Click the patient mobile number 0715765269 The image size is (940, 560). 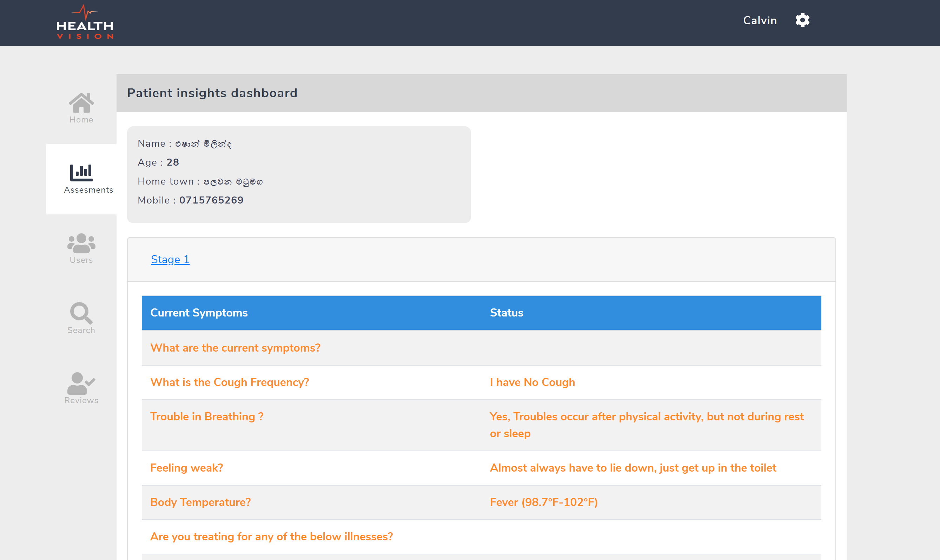pyautogui.click(x=211, y=200)
